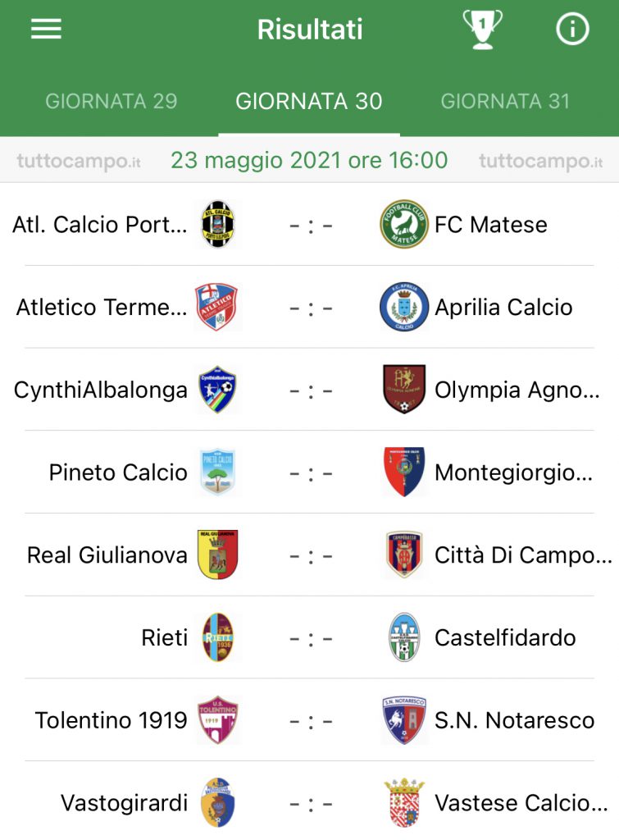Viewport: 619px width, 840px height.
Task: Open the Castelfidardo team name
Action: point(505,637)
